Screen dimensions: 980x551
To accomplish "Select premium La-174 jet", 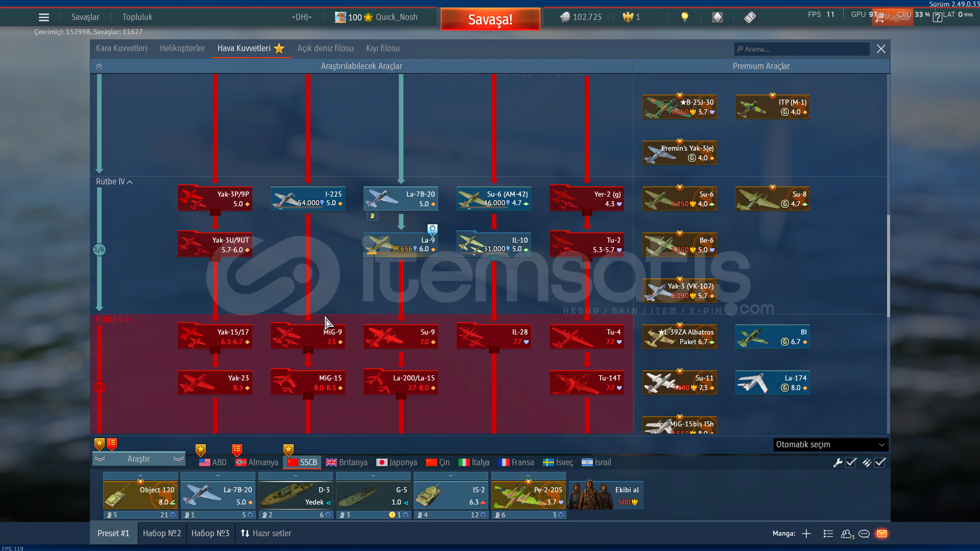I will pyautogui.click(x=773, y=383).
